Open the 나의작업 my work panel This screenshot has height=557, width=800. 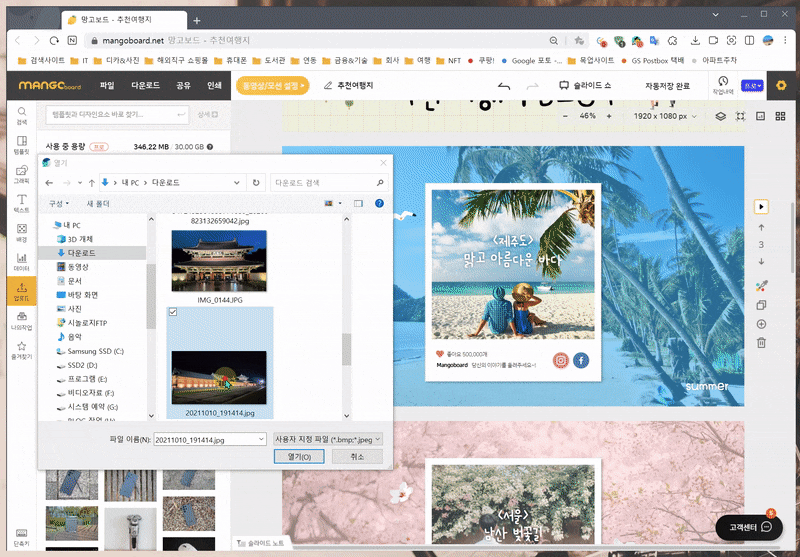21,321
